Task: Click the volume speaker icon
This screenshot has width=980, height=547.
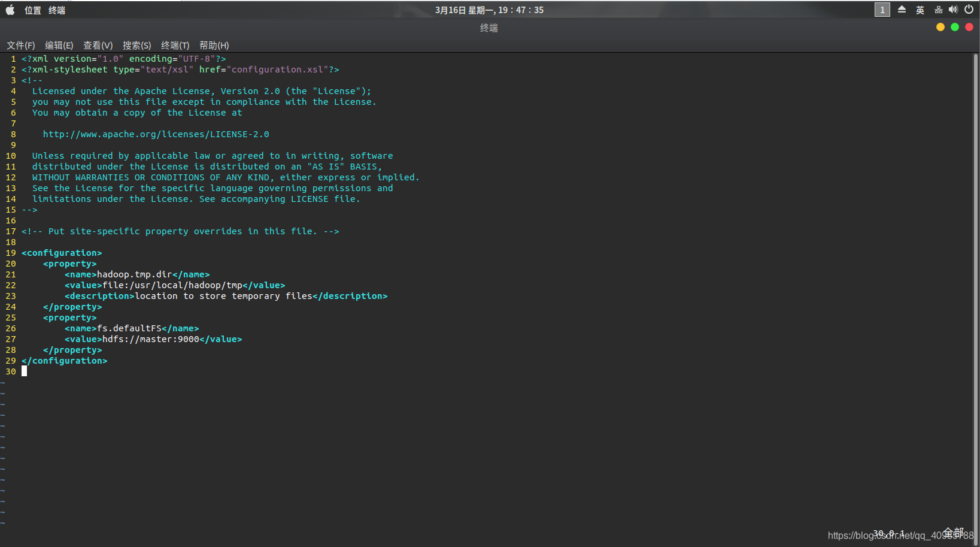Action: click(953, 10)
